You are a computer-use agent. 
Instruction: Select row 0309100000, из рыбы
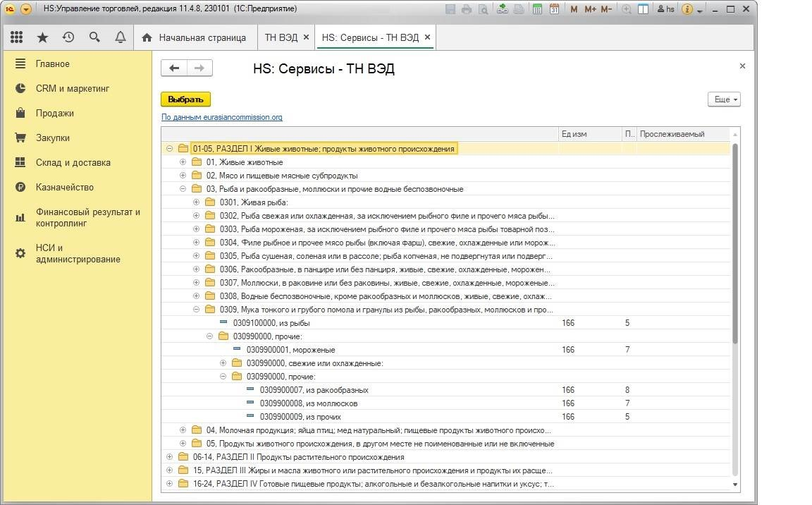445,323
